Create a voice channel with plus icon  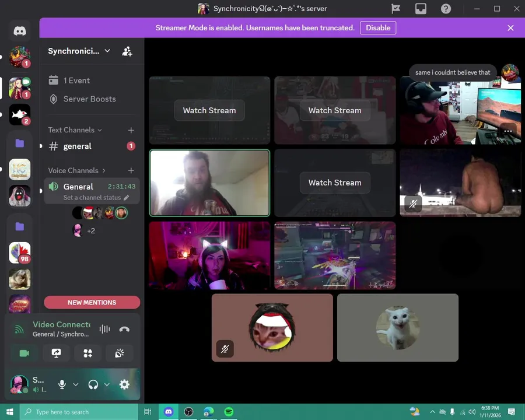click(x=131, y=170)
